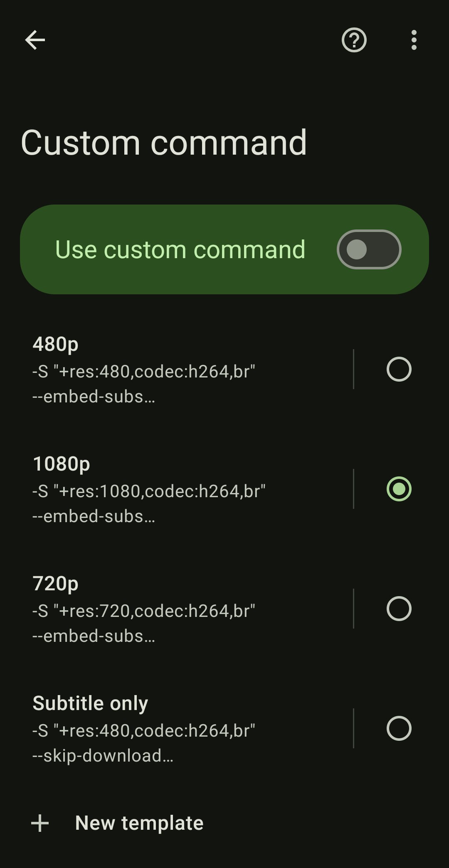Open the help question mark icon

tap(354, 40)
